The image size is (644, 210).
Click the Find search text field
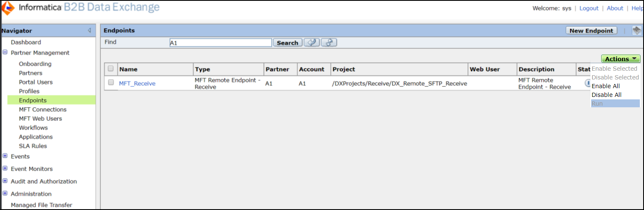pyautogui.click(x=220, y=42)
